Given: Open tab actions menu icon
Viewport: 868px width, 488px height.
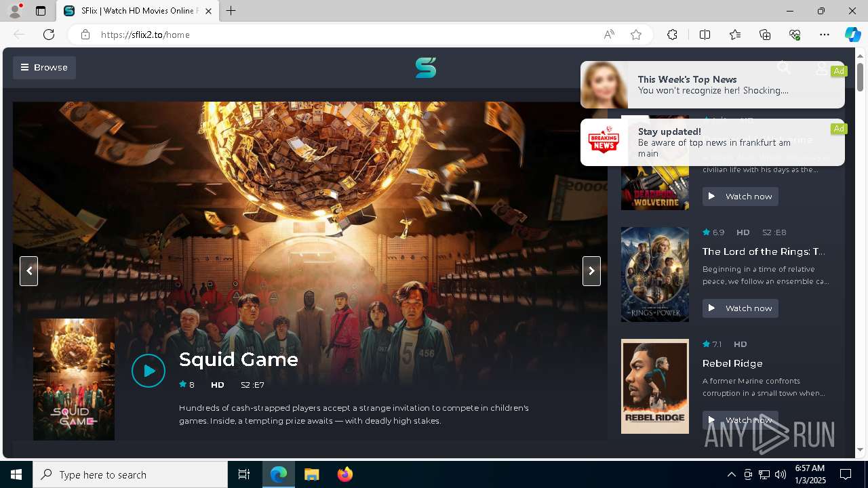Looking at the screenshot, I should 41,11.
